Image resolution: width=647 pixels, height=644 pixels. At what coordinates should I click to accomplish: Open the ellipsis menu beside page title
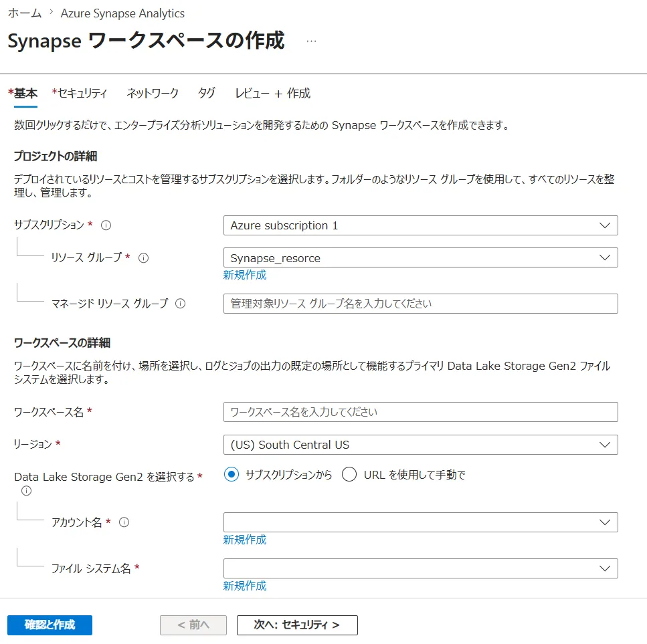point(312,41)
